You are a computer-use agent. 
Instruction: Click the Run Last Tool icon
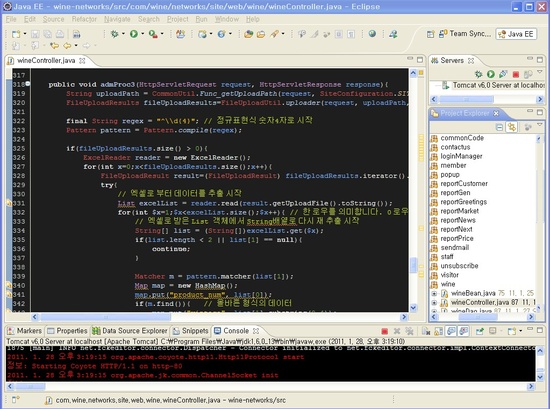[153, 34]
